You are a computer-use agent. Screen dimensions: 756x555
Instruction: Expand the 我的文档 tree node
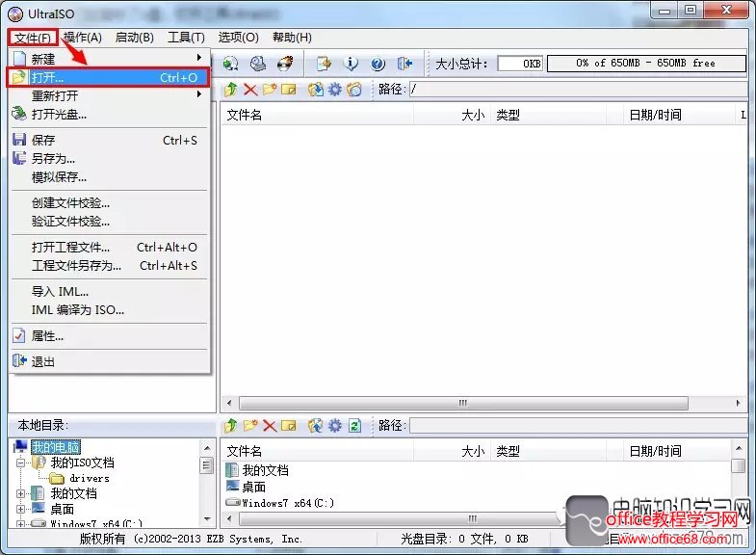(x=21, y=493)
